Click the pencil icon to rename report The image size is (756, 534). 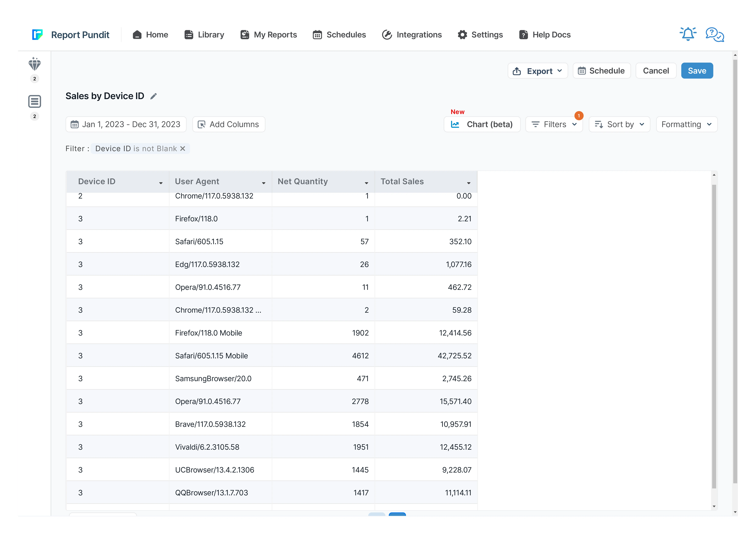[153, 96]
